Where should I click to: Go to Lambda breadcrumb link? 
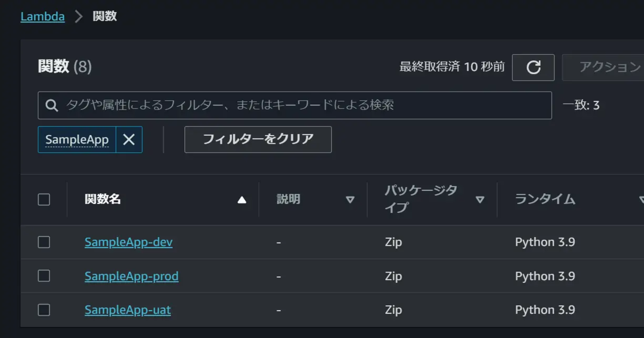pyautogui.click(x=42, y=17)
